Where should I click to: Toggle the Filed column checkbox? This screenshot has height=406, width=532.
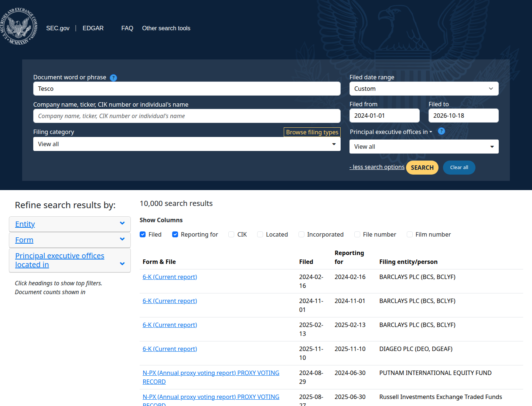click(x=143, y=234)
